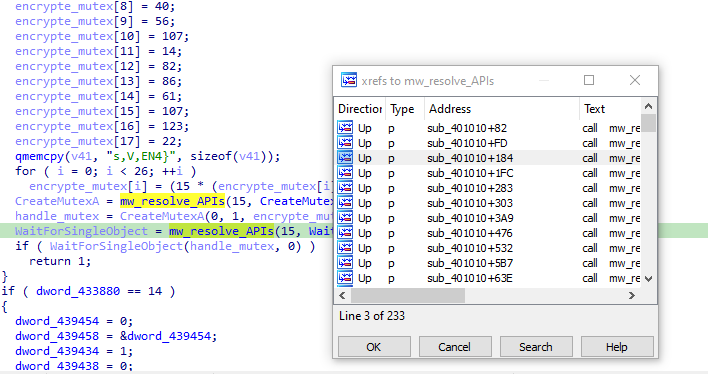Select address sub_401010+184 in xref list
The image size is (708, 374).
click(470, 158)
